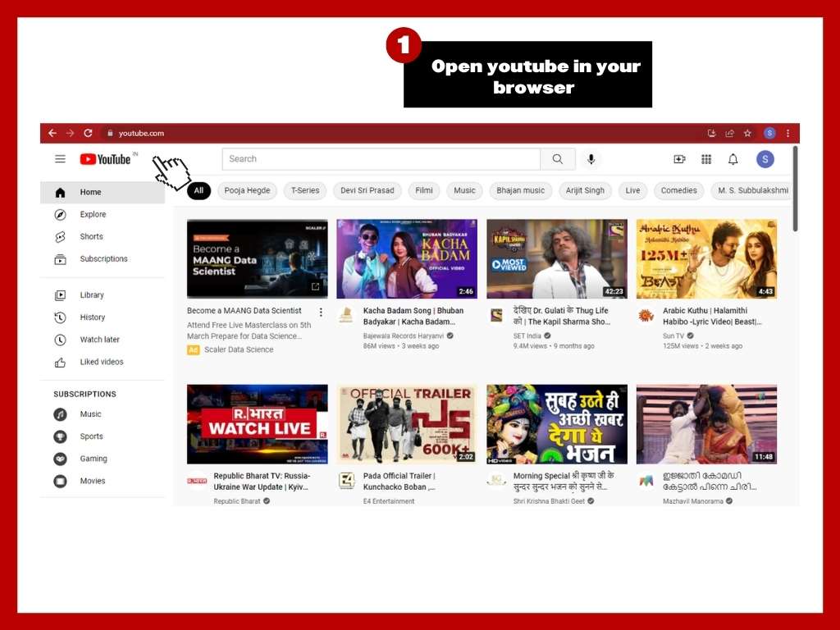840x630 pixels.
Task: Open the R. Bharat Watch Live thumbnail
Action: 257,424
